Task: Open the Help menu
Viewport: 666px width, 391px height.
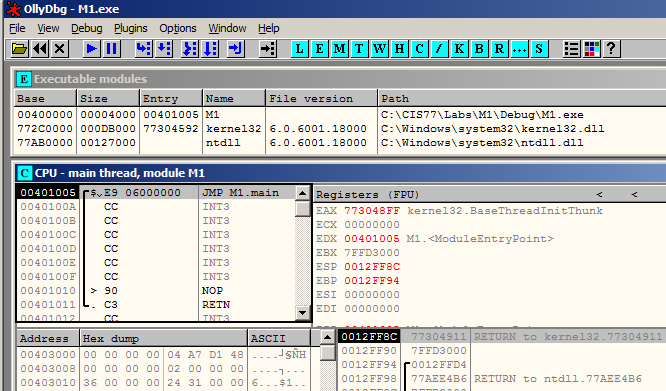Action: (269, 28)
